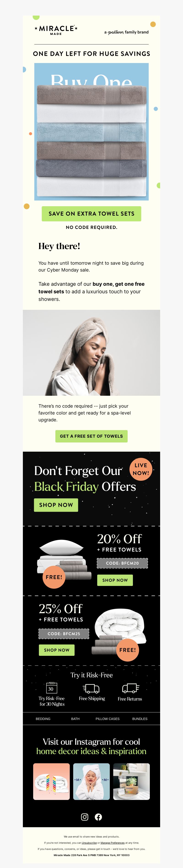
Task: Click the Free Returns truck icon
Action: [131, 688]
